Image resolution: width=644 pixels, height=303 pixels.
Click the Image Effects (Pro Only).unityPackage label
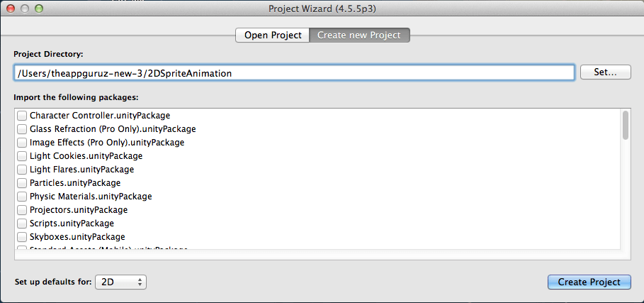pos(107,143)
